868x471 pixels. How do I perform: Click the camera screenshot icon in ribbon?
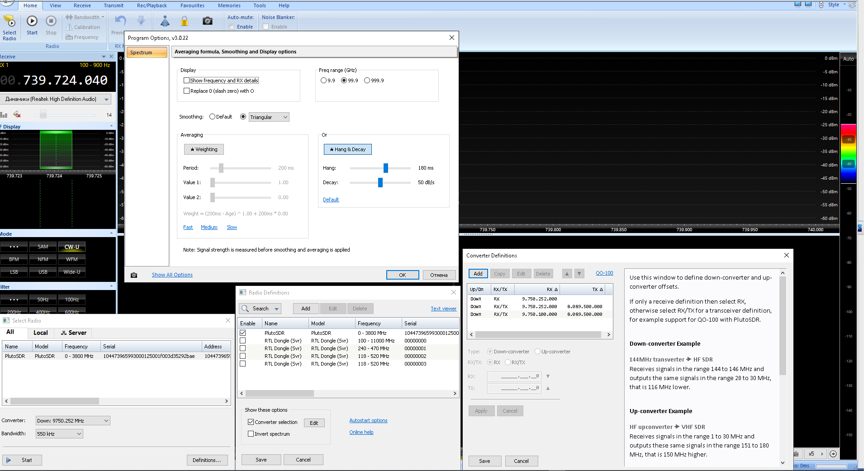[208, 21]
